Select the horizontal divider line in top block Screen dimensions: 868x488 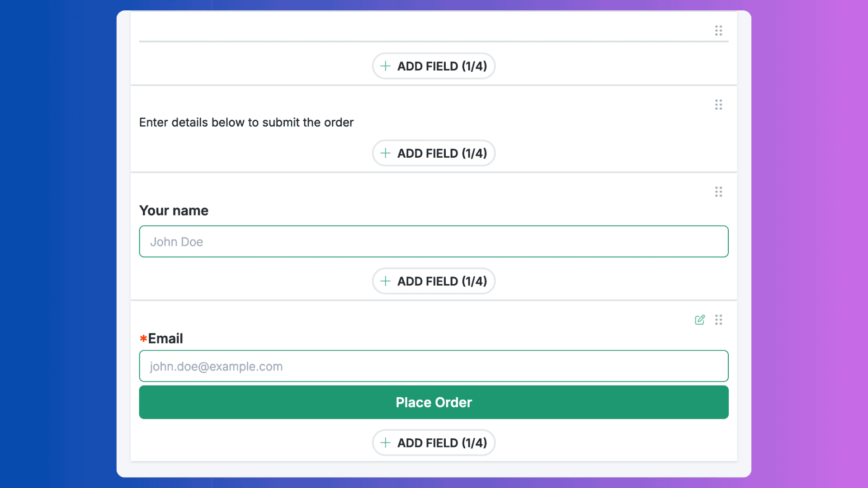coord(434,42)
